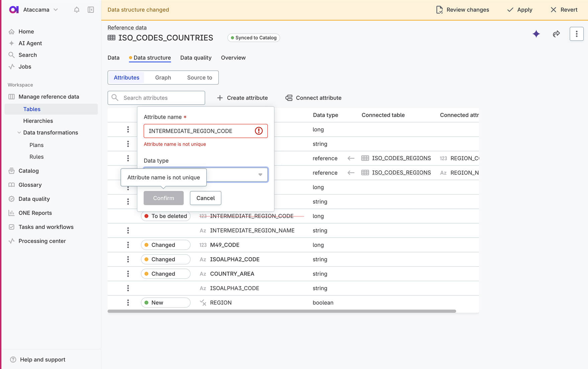The width and height of the screenshot is (588, 369).
Task: Go to Hierarchies in sidebar
Action: [38, 121]
